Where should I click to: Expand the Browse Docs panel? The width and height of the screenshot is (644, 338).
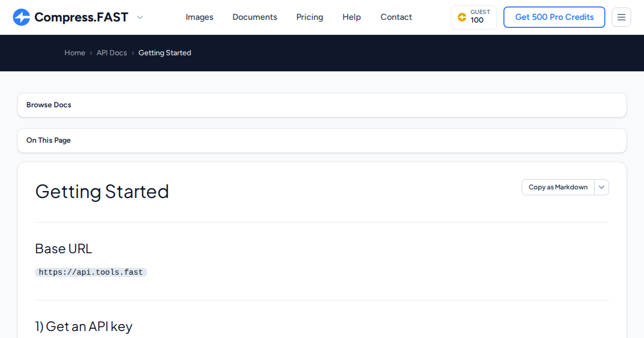322,105
